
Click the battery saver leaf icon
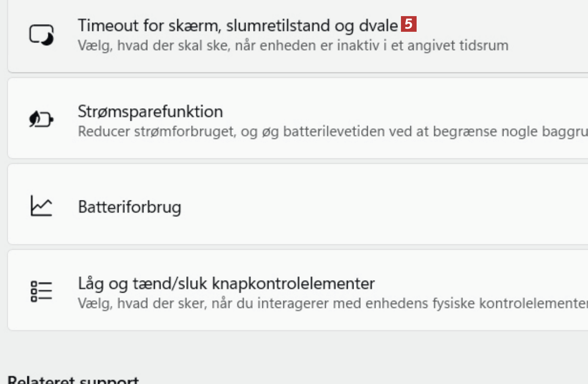[x=42, y=119]
